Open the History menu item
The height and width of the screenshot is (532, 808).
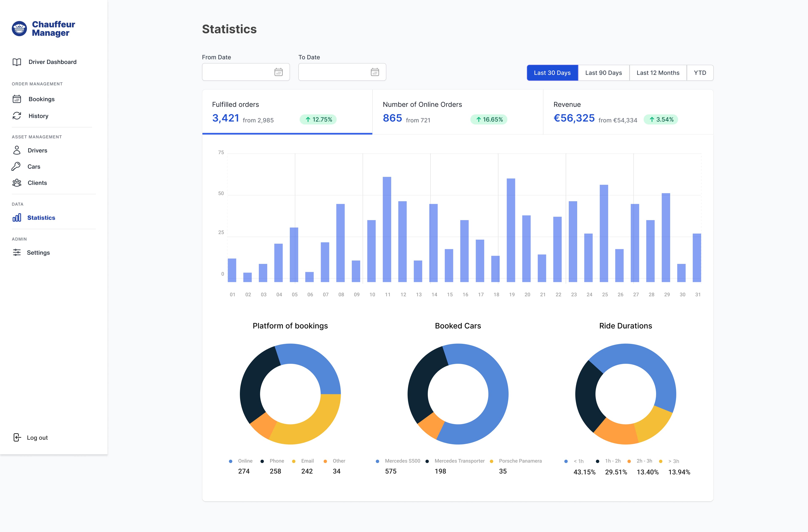tap(38, 116)
